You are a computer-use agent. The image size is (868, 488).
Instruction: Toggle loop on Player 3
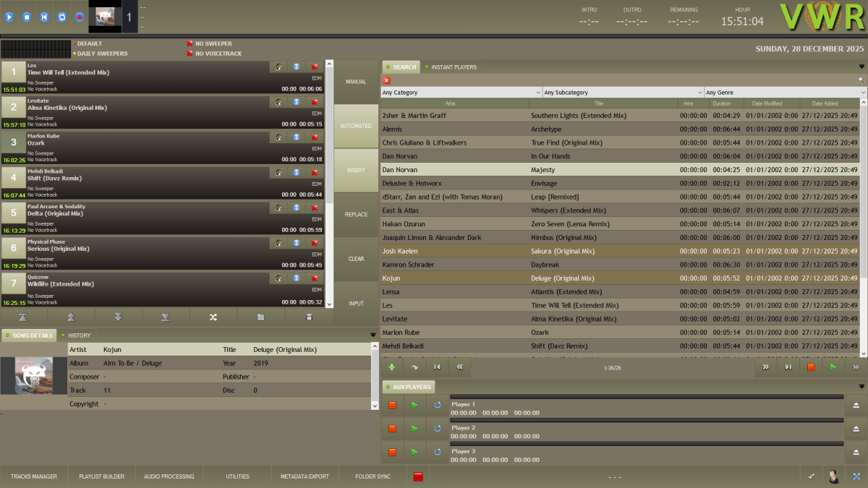point(437,452)
